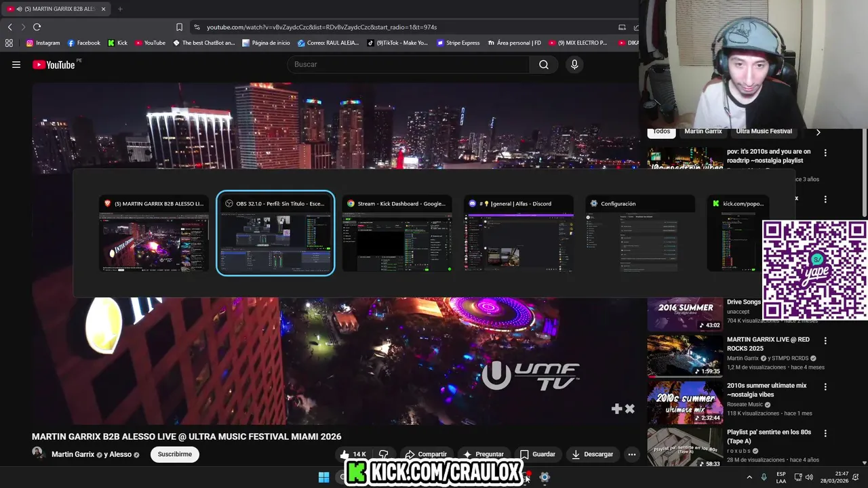Open a new browser tab with plus button

120,9
